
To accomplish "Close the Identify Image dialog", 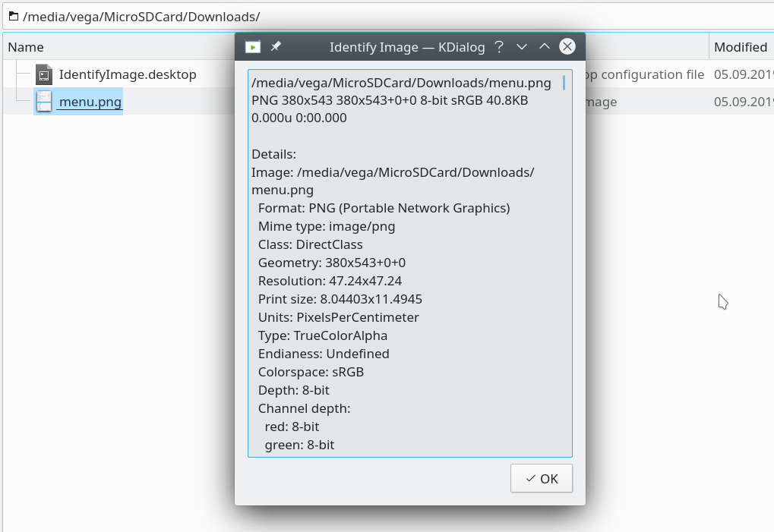I will coord(567,46).
